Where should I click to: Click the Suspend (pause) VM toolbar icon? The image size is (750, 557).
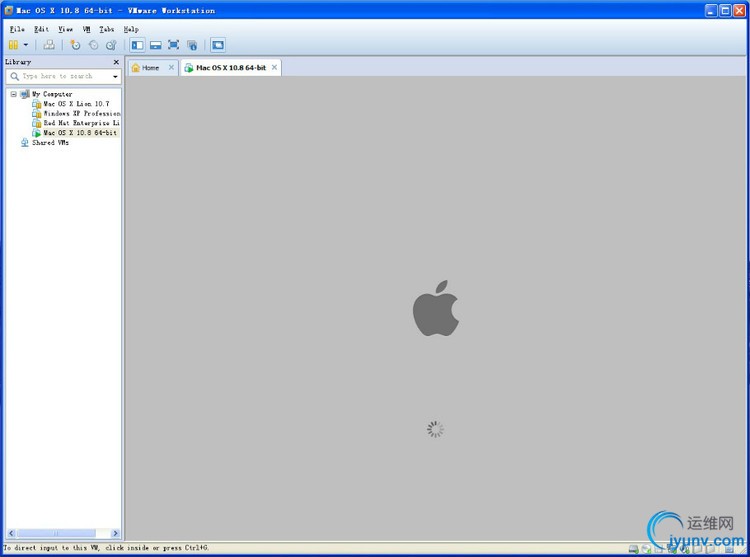[13, 45]
